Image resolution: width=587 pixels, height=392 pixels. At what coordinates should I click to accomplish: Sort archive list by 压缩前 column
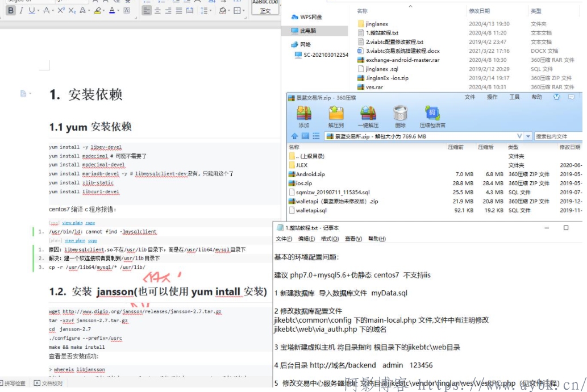456,147
